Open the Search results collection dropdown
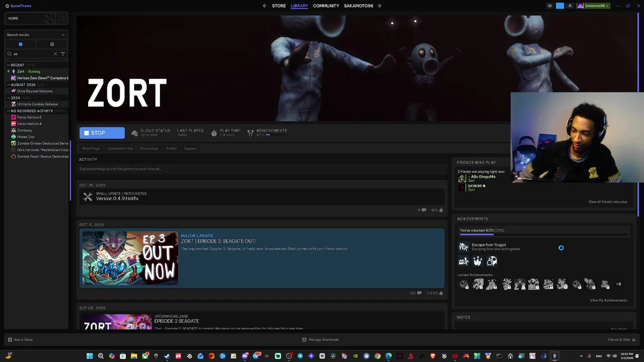 coord(36,35)
